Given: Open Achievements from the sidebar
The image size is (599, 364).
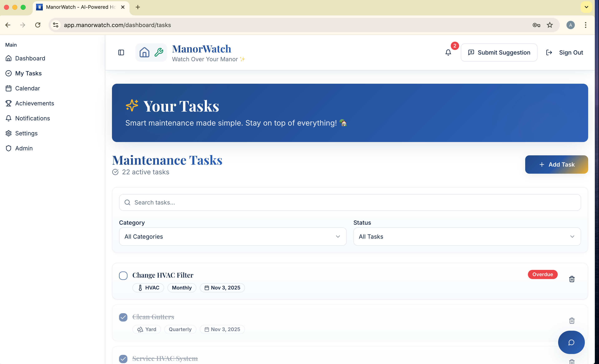Looking at the screenshot, I should [35, 103].
